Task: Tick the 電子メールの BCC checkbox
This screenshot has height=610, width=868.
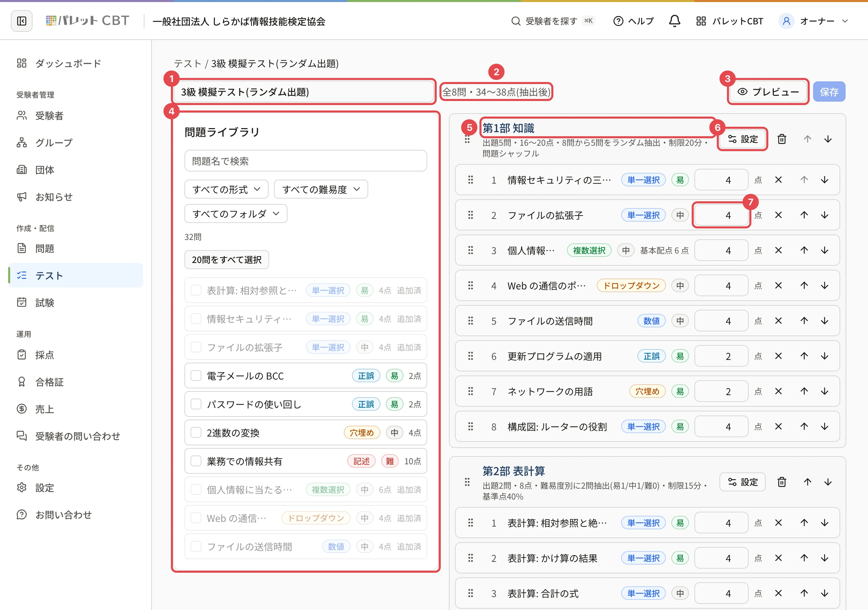Action: pyautogui.click(x=196, y=376)
